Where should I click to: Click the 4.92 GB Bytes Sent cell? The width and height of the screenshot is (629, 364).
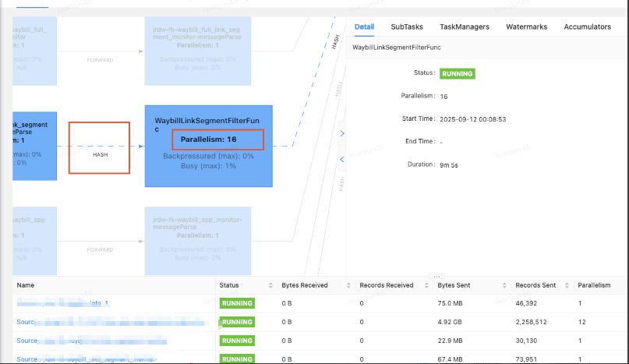tap(450, 322)
